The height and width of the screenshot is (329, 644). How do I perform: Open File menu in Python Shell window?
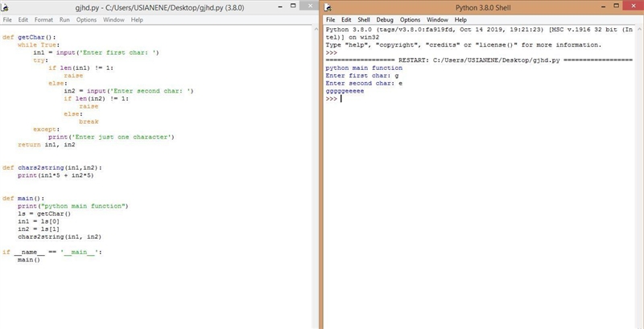click(x=331, y=19)
